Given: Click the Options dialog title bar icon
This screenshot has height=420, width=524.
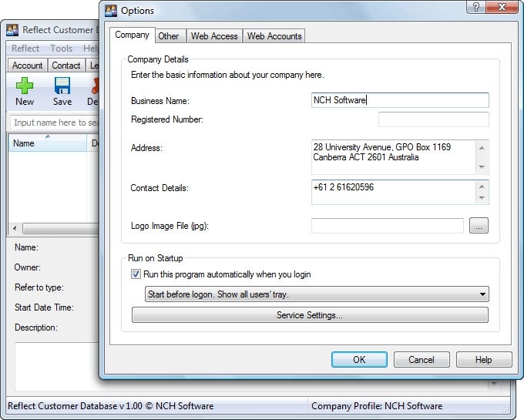Looking at the screenshot, I should [111, 10].
